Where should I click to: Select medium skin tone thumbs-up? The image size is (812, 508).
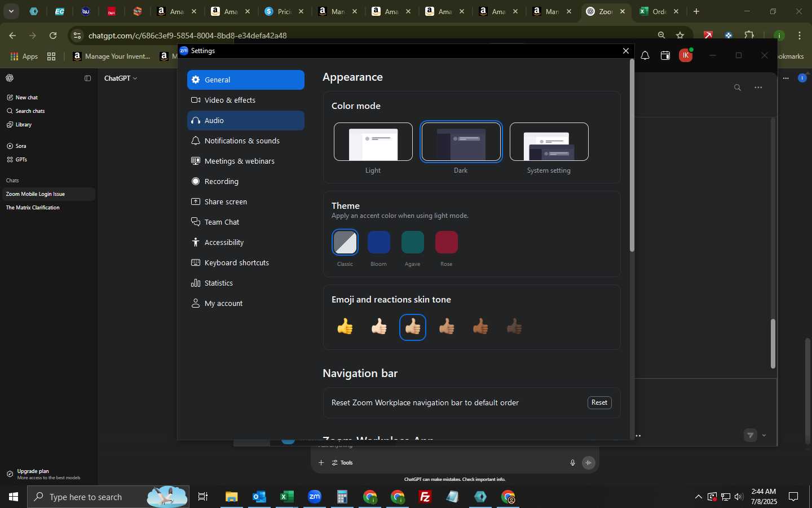447,327
